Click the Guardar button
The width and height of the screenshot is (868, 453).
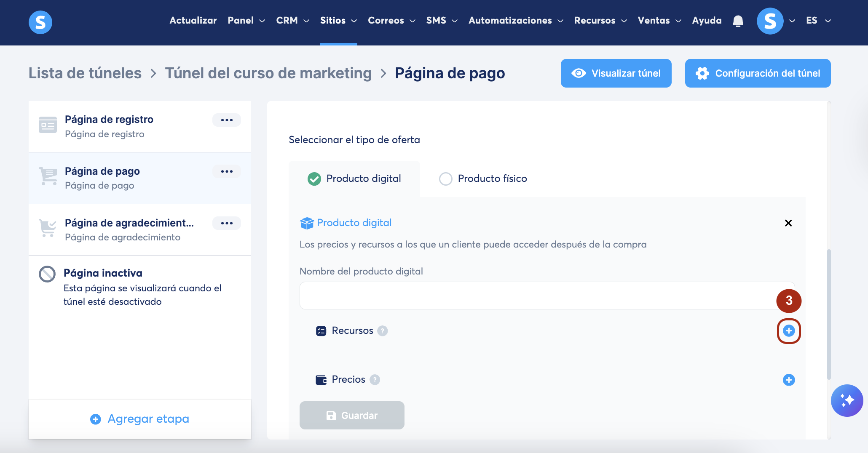coord(352,416)
